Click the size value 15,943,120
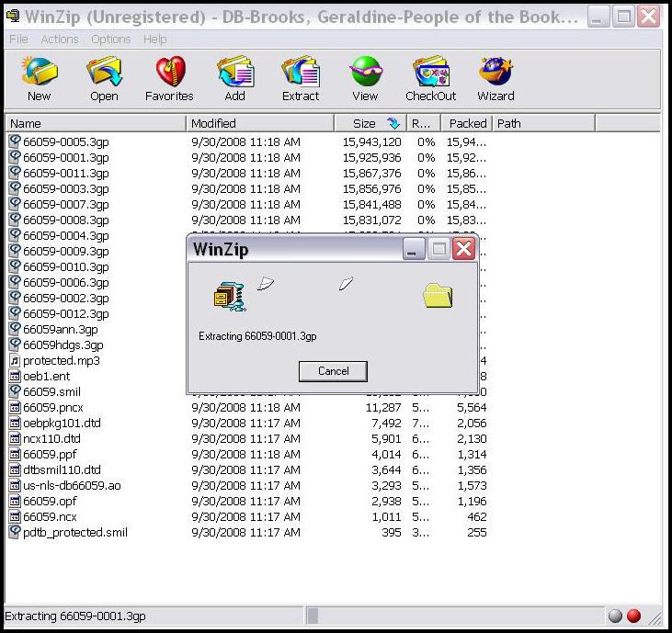 click(x=371, y=141)
